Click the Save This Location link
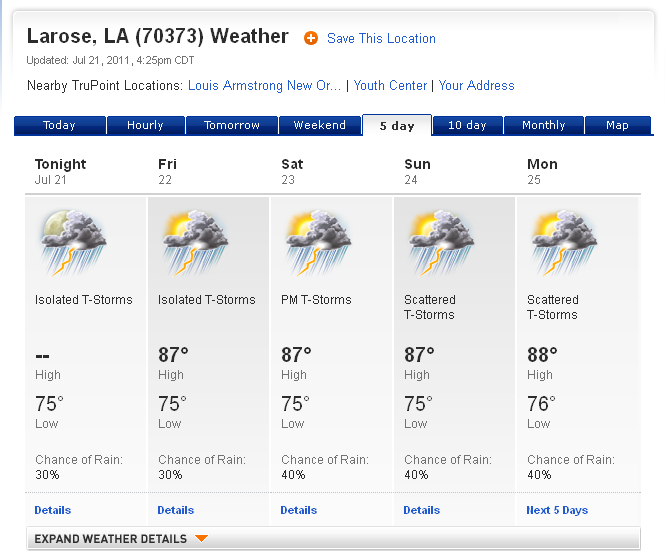Image resolution: width=665 pixels, height=559 pixels. pyautogui.click(x=381, y=39)
